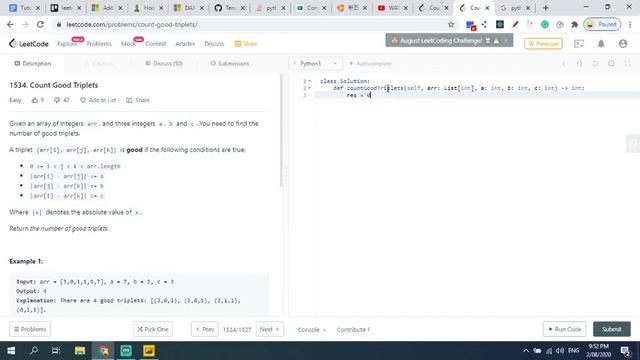640x360 pixels.
Task: Click the Paused profile button in Chrome
Action: click(602, 24)
